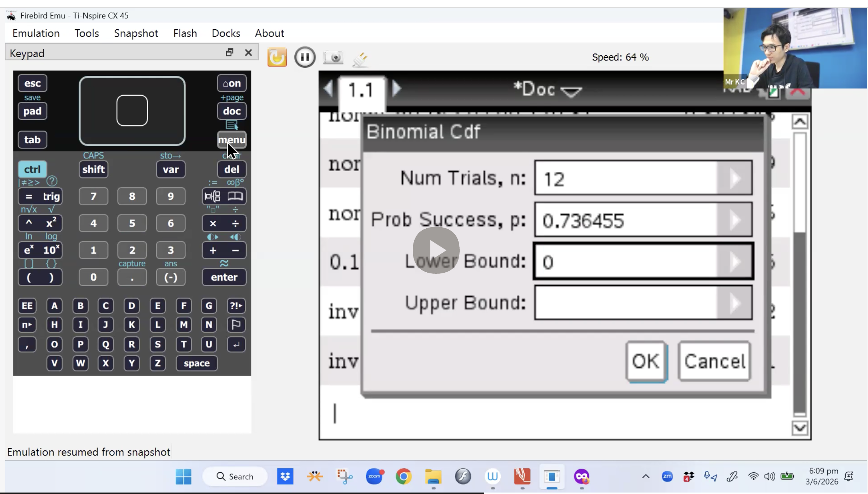868x494 pixels.
Task: Click the reset emulation toolbar icon
Action: [x=277, y=57]
